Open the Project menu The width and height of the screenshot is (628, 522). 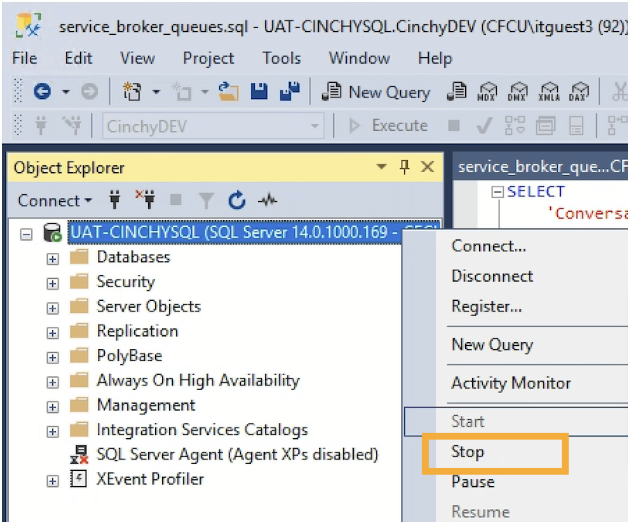pos(208,58)
